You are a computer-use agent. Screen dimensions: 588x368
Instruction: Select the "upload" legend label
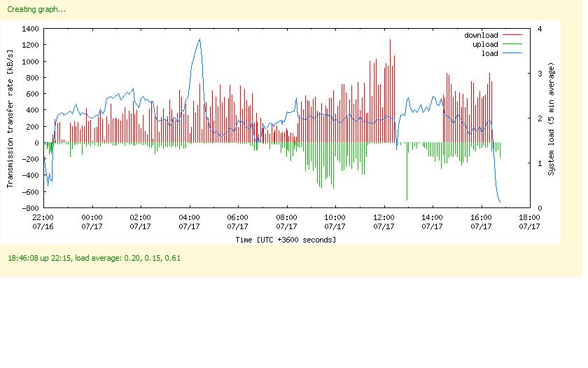click(x=484, y=44)
